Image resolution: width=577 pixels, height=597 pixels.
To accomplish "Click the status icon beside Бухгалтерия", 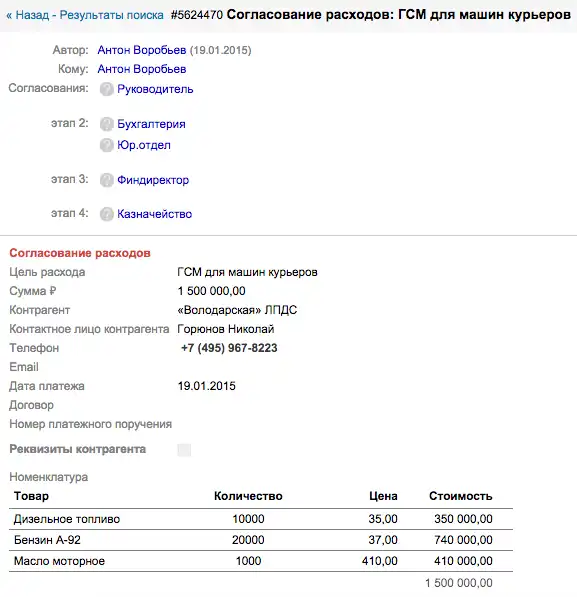I will tap(107, 124).
